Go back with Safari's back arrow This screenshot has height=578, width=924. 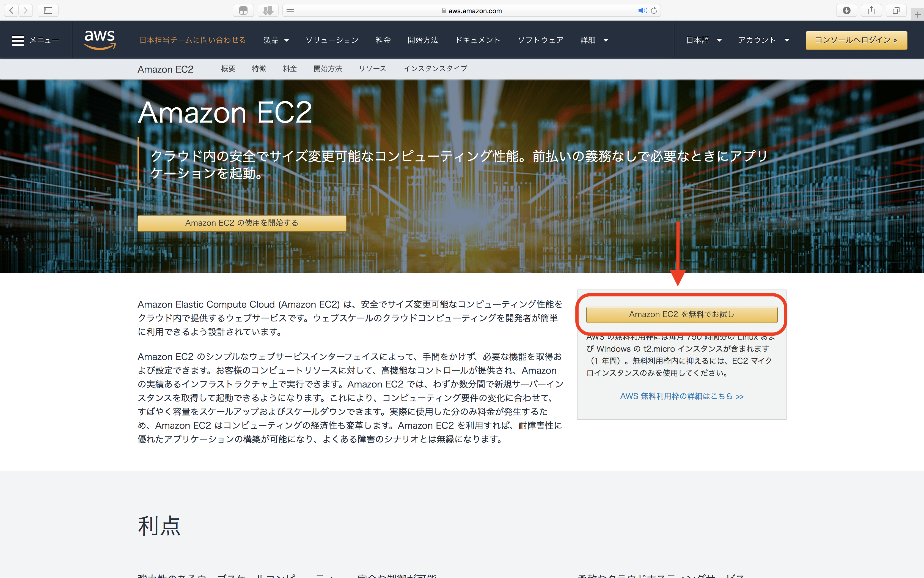[x=12, y=10]
